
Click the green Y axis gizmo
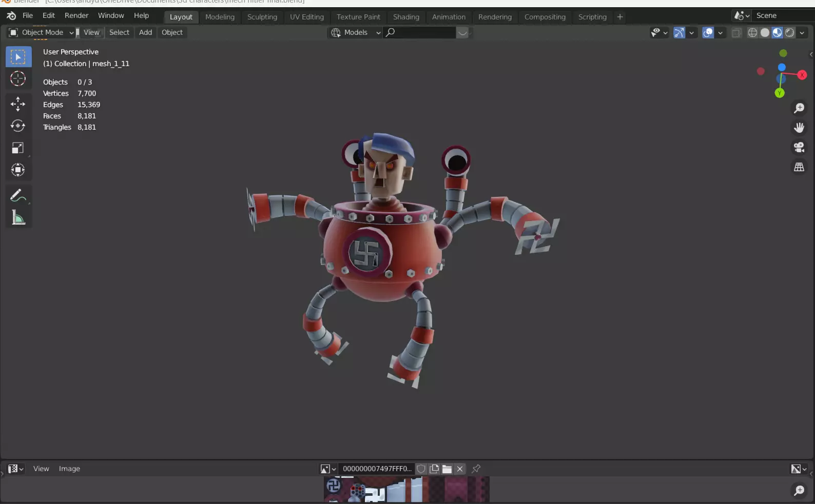[x=780, y=93]
